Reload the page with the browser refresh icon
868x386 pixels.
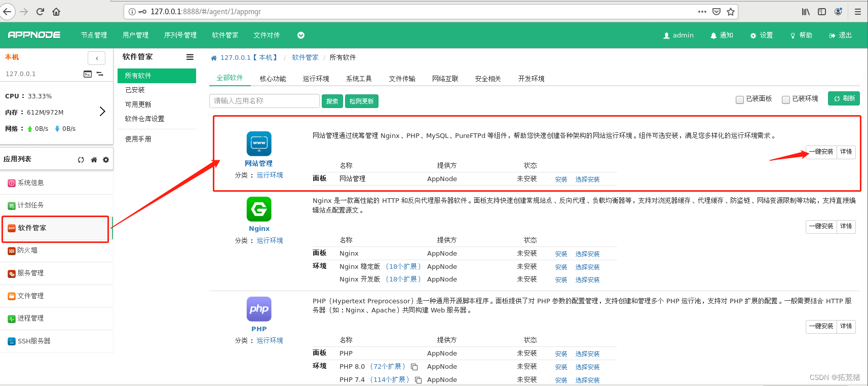pos(40,12)
